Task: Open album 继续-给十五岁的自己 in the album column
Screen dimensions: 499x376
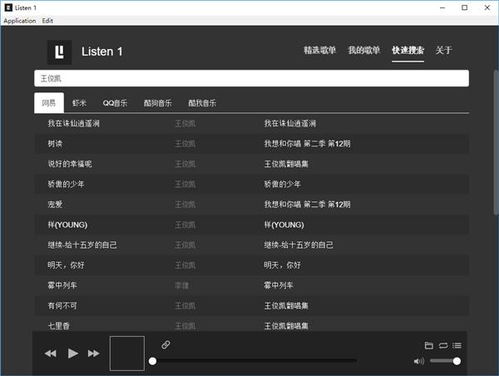Action: [299, 245]
